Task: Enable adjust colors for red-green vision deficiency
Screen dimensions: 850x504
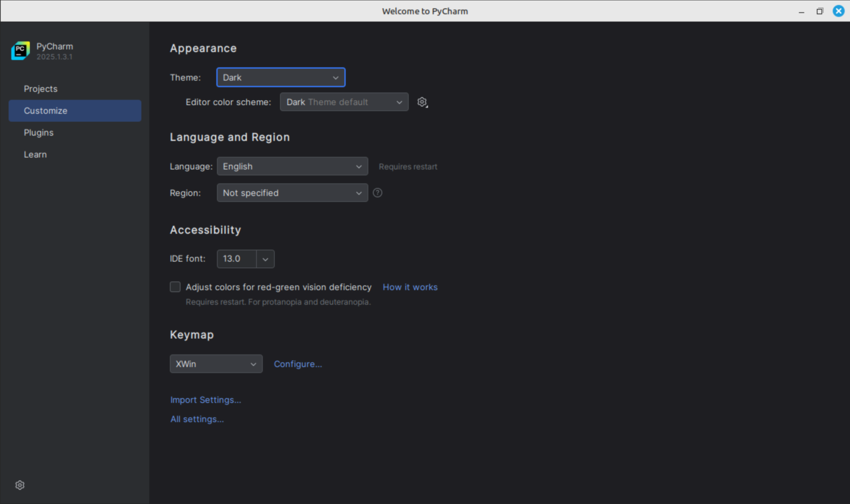Action: [175, 287]
